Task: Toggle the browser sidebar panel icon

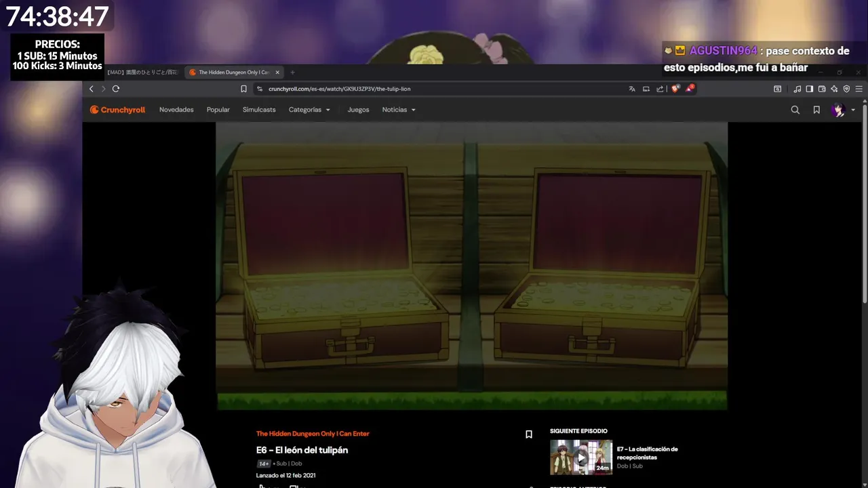Action: [810, 89]
